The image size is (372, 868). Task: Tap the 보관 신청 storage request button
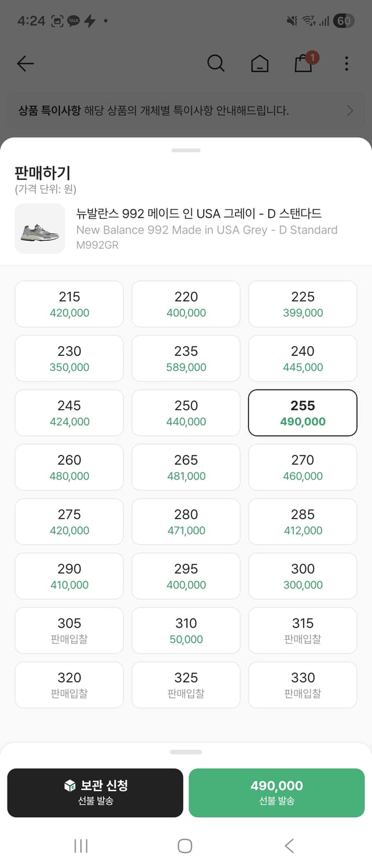pos(95,793)
